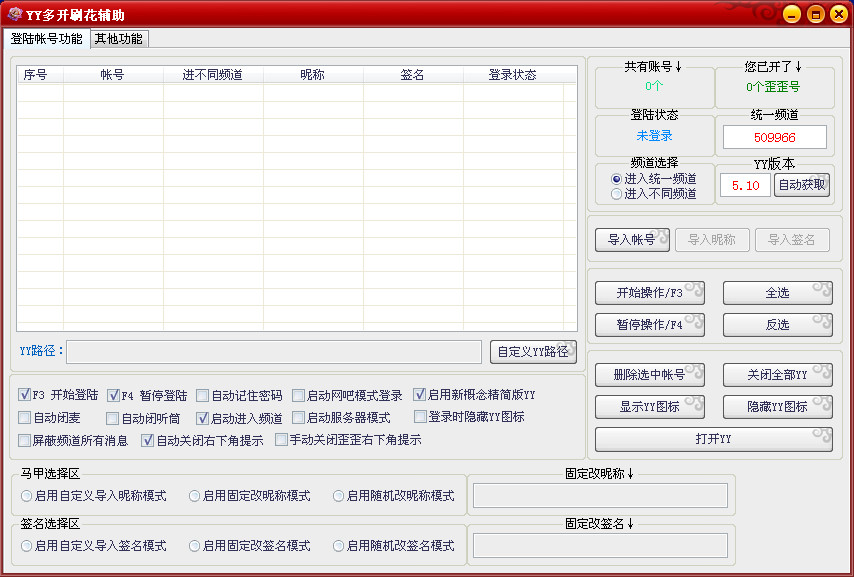Click the 固定改签名 text input field
Viewport: 854px width, 577px height.
pos(600,544)
